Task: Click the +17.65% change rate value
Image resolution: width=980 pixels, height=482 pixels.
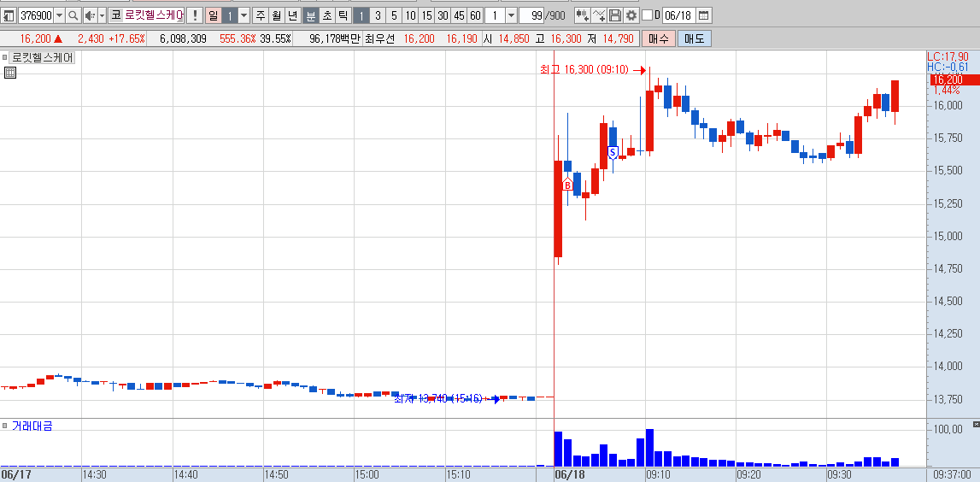Action: click(x=126, y=38)
